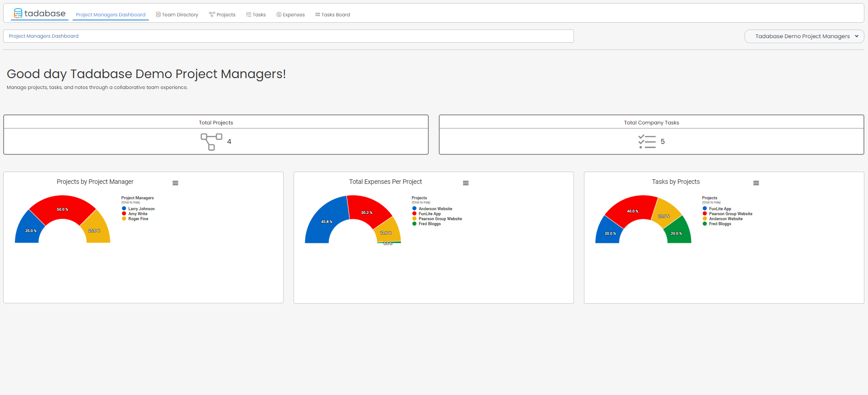The width and height of the screenshot is (868, 395).
Task: Click the green 20.0% slice in Tasks by Projects
Action: tap(677, 233)
